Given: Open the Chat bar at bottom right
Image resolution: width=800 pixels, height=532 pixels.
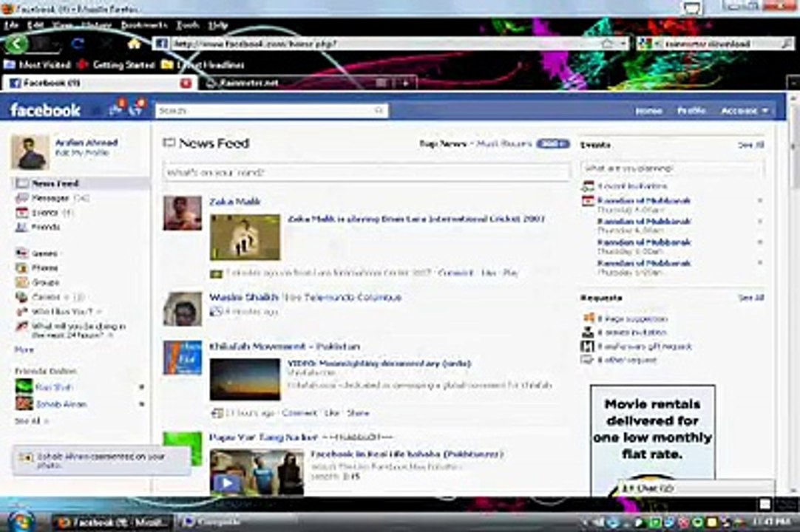Looking at the screenshot, I should 697,488.
